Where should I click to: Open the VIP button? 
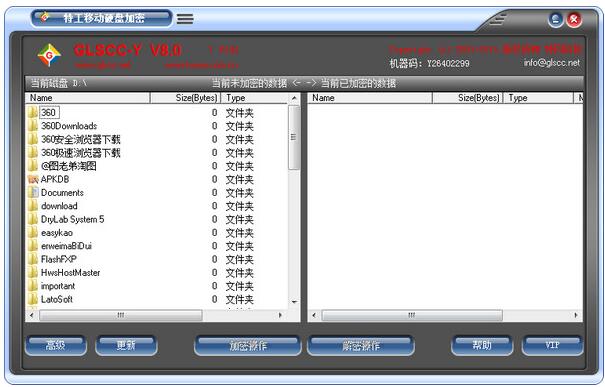[553, 345]
